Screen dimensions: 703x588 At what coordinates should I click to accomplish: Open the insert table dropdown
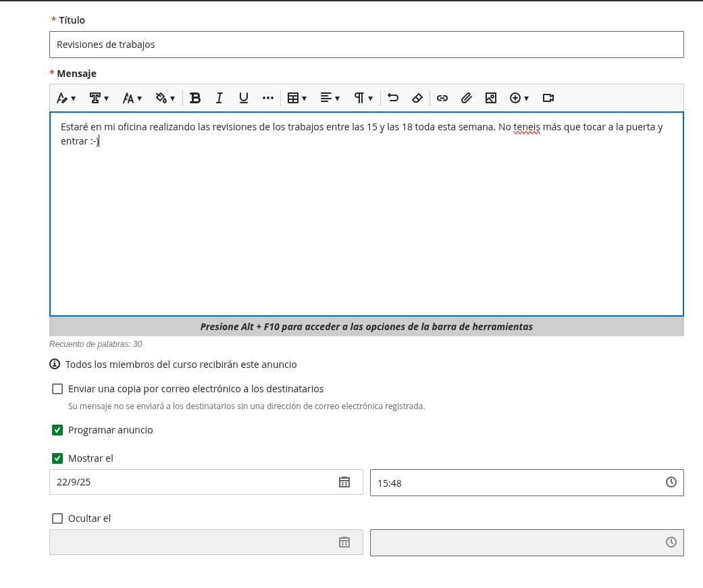click(297, 98)
